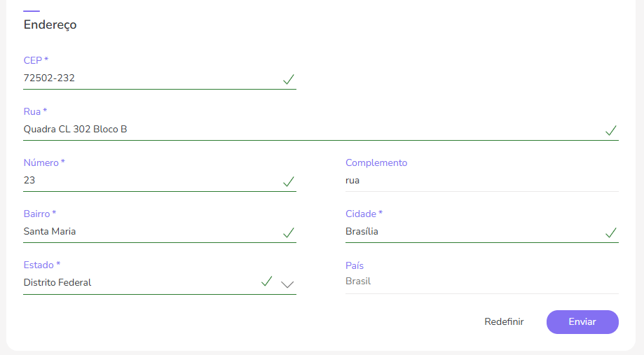
Task: Click the Complemento input field
Action: click(481, 181)
